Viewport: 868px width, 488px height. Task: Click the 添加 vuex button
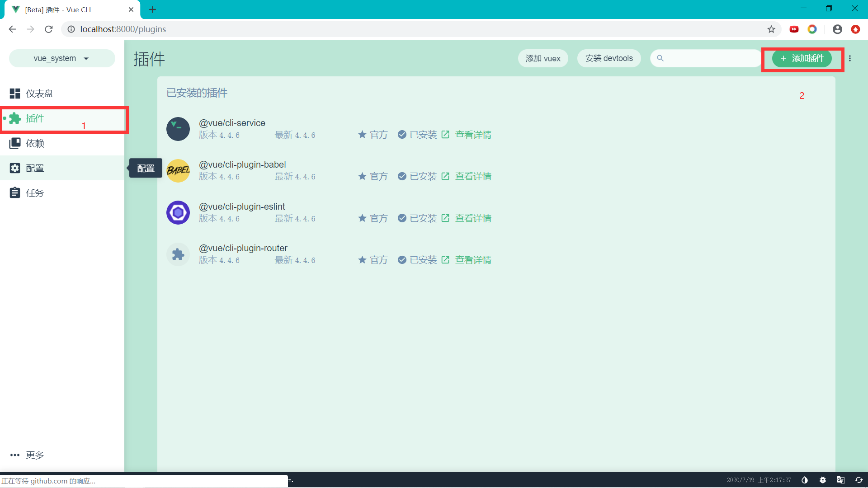pos(542,58)
